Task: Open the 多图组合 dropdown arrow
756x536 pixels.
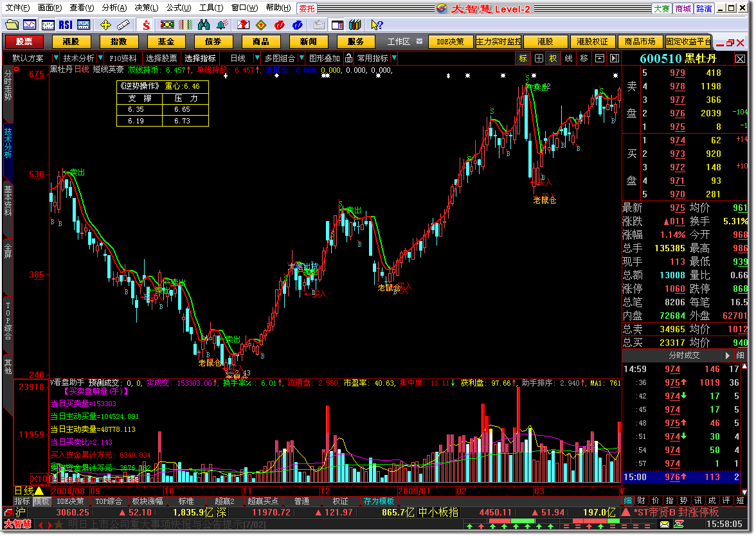Action: [301, 58]
